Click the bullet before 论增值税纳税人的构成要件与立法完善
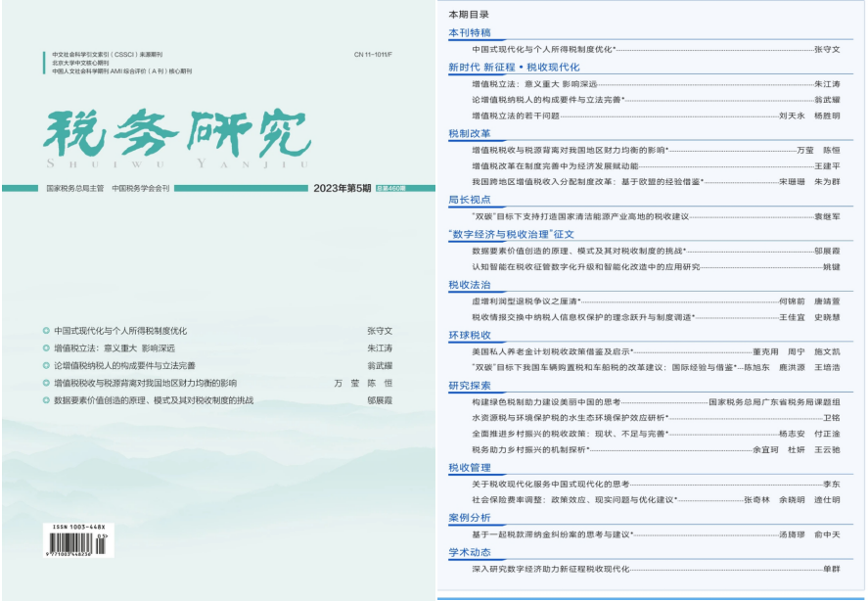The height and width of the screenshot is (602, 868). tap(47, 365)
